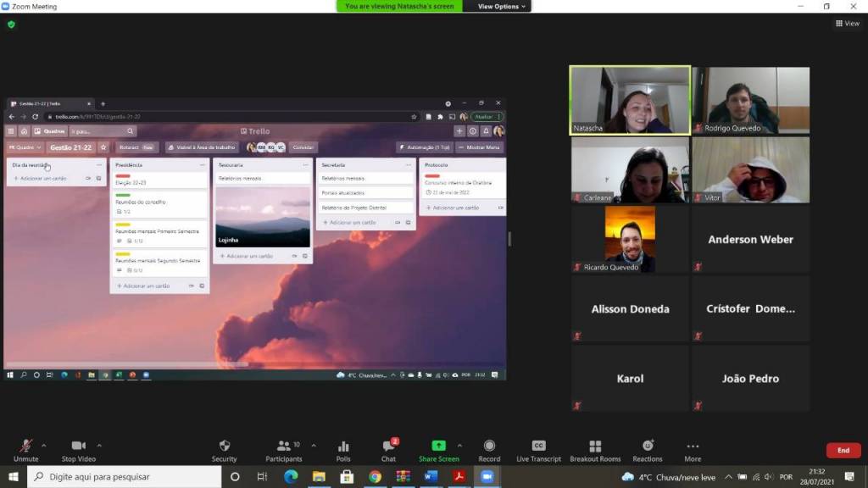Open the View Options dropdown
Image resolution: width=868 pixels, height=488 pixels.
[502, 6]
